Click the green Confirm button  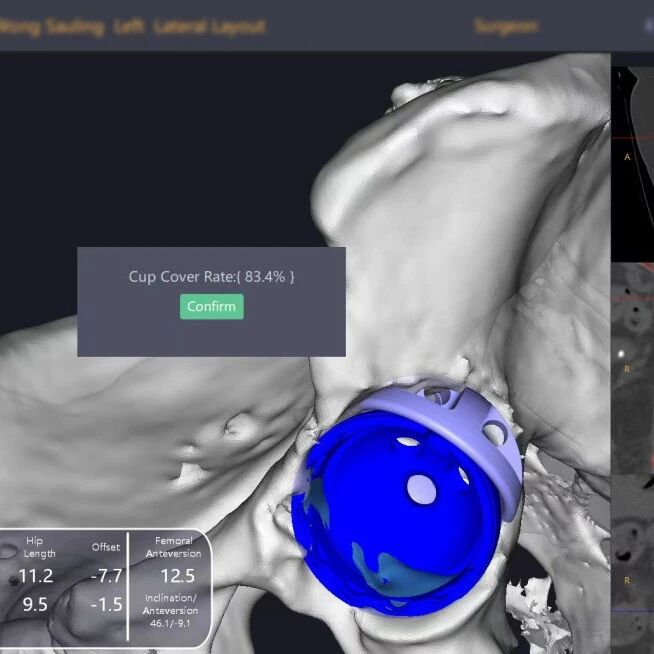tap(211, 307)
